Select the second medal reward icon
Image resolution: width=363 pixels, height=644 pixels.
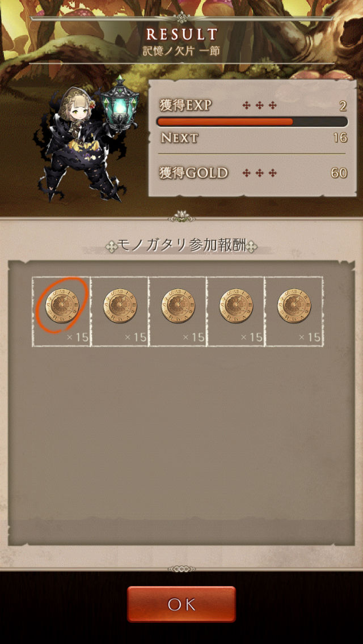pyautogui.click(x=120, y=306)
